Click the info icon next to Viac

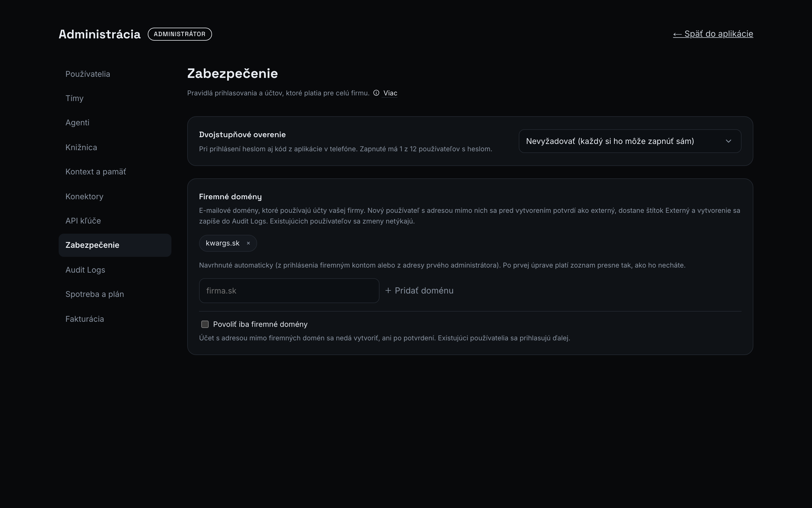pyautogui.click(x=376, y=93)
